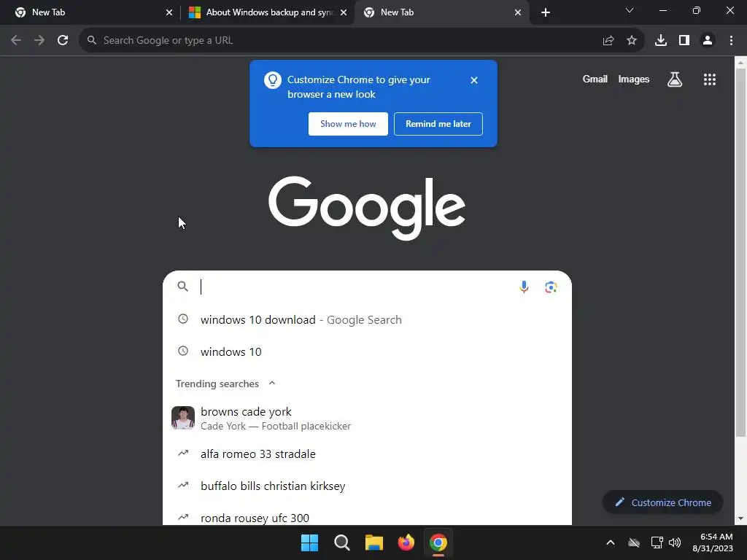The image size is (747, 560).
Task: Click the Chrome taskbar icon
Action: [x=438, y=542]
